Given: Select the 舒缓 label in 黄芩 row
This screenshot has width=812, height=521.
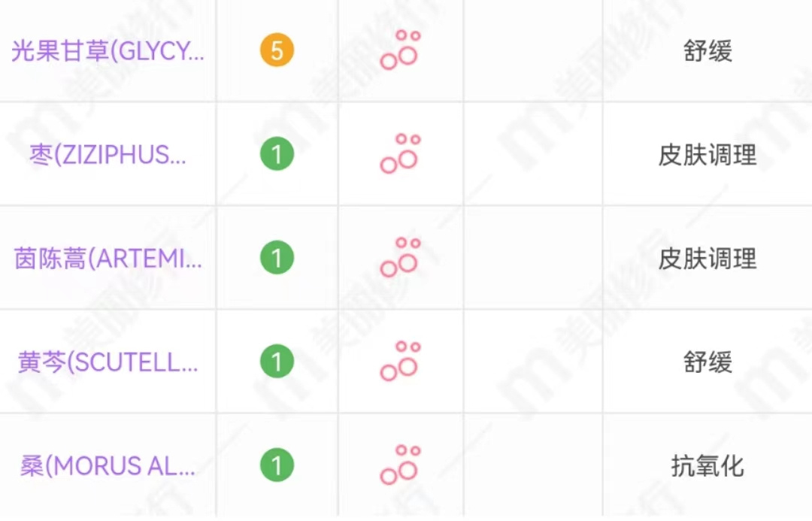Looking at the screenshot, I should tap(707, 362).
